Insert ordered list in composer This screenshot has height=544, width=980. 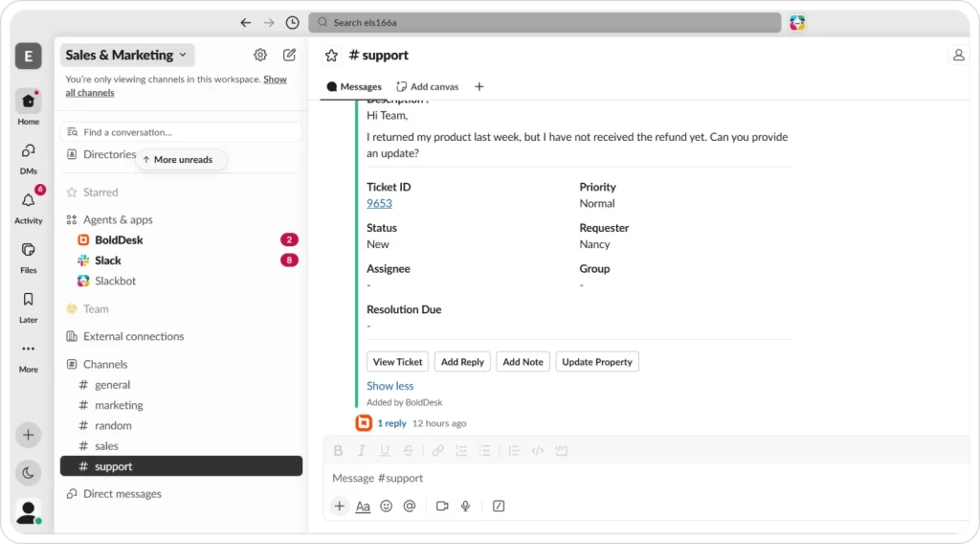(x=461, y=451)
